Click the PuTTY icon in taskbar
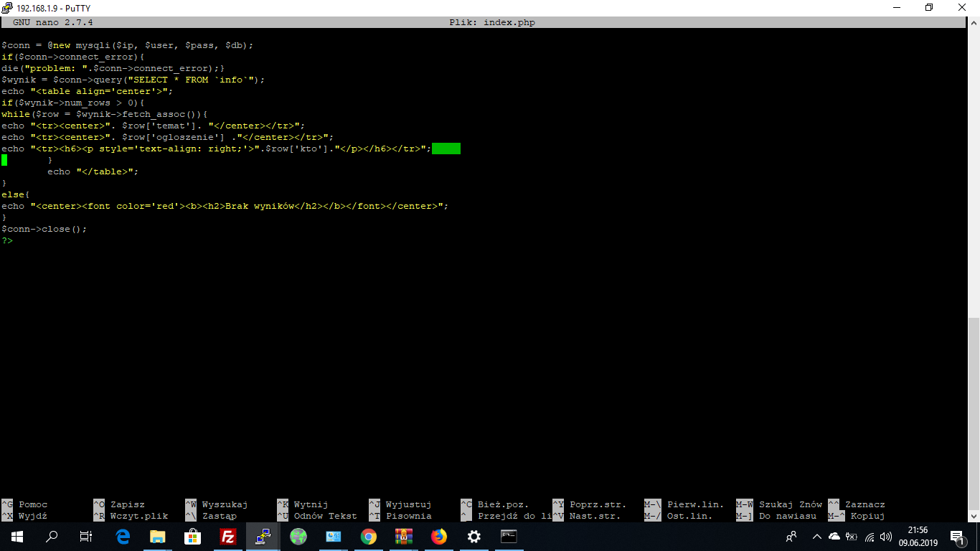Viewport: 980px width, 551px height. [x=263, y=537]
